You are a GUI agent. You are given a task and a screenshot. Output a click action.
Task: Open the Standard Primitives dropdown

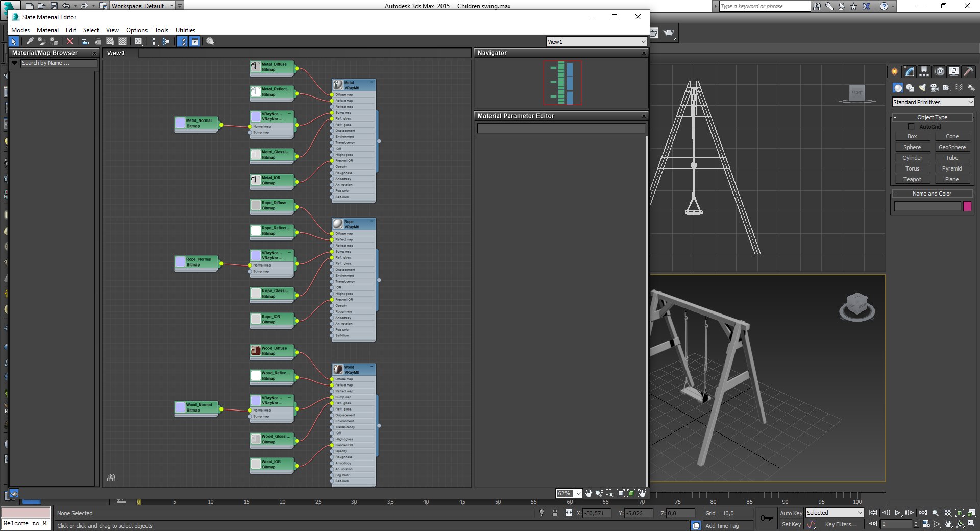coord(933,102)
